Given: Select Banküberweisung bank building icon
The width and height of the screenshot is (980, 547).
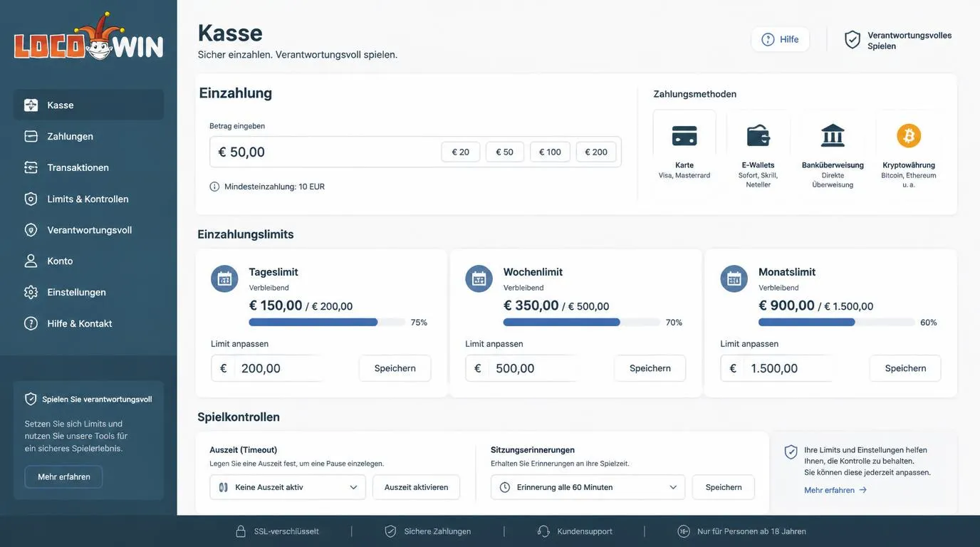Looking at the screenshot, I should coord(833,135).
